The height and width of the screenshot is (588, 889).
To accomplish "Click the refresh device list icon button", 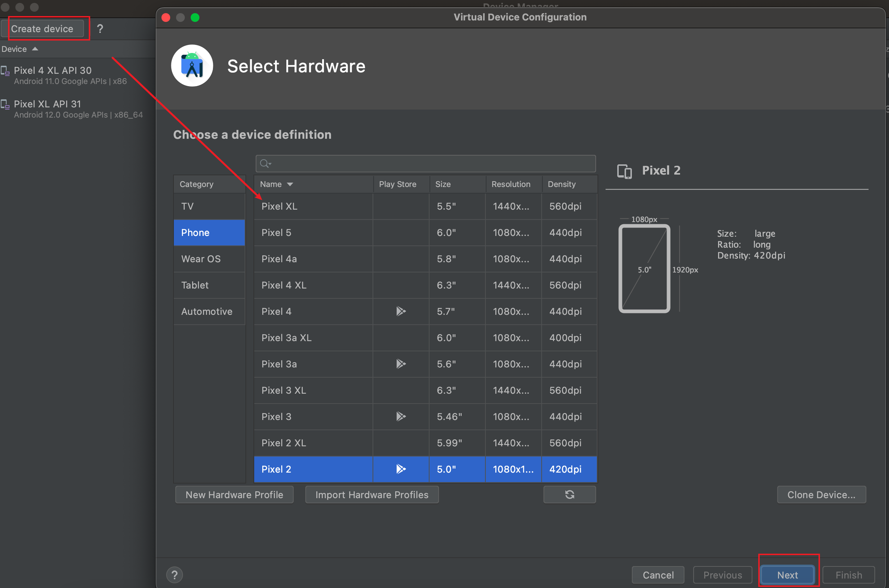I will pos(569,495).
